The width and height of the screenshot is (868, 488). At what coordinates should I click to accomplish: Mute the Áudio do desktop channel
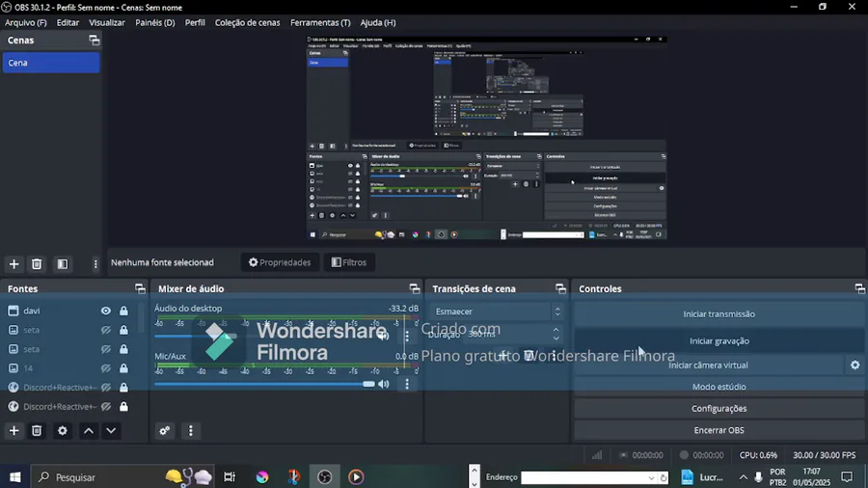(384, 336)
